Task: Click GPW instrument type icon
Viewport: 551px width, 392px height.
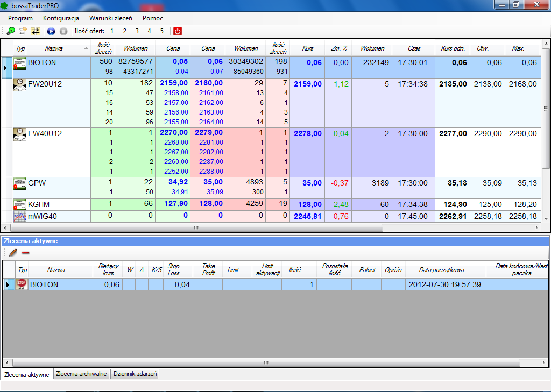Action: (x=20, y=184)
